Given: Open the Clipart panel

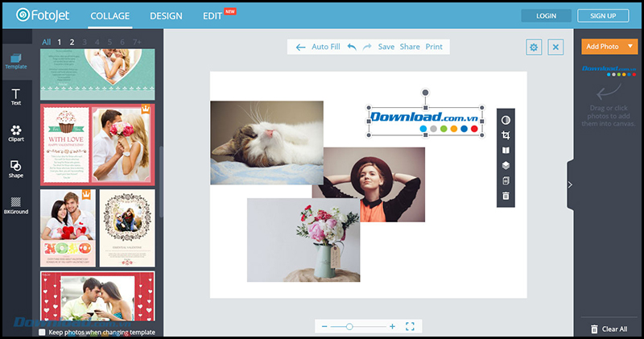Looking at the screenshot, I should pos(16,134).
